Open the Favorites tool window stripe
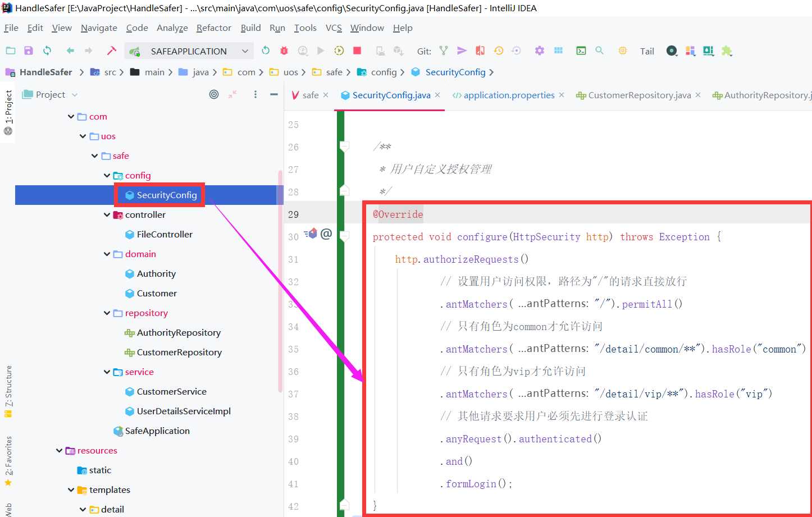Viewport: 812px width, 517px height. click(8, 461)
